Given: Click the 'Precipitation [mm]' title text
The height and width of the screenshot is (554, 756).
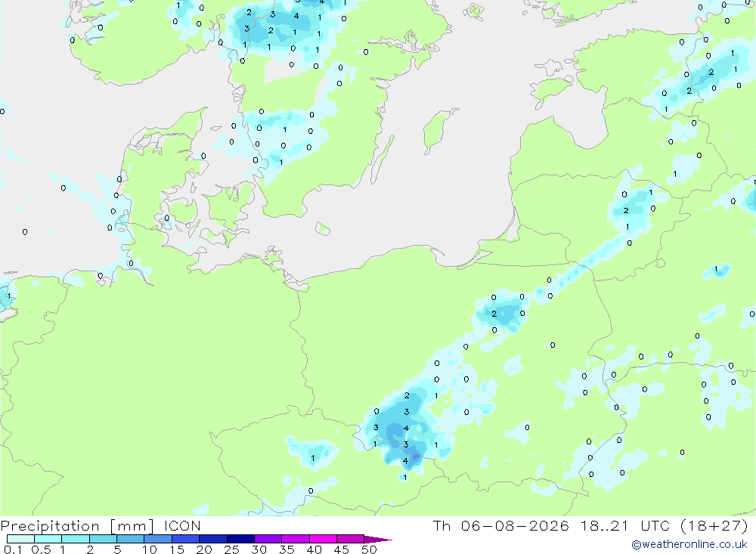Looking at the screenshot, I should point(77,526).
